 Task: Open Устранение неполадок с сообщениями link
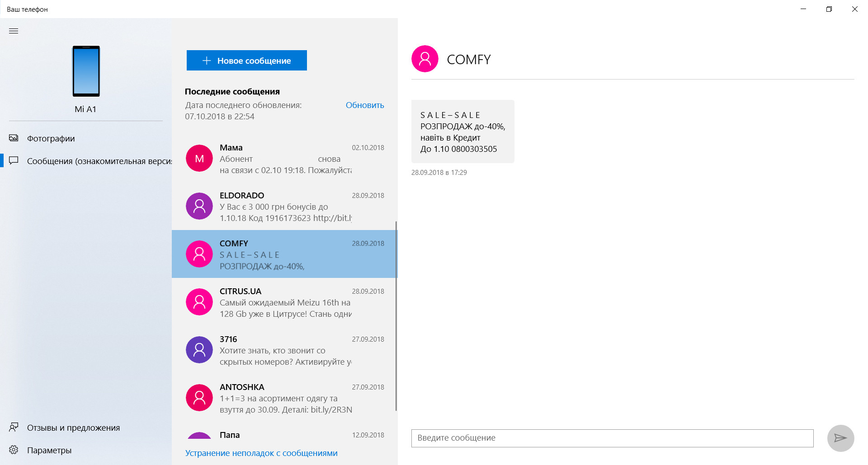(261, 453)
